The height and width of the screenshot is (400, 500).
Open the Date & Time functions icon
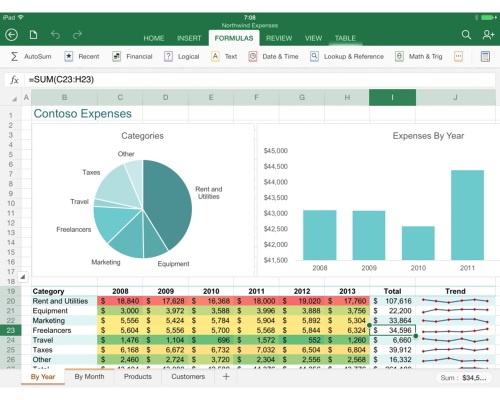click(x=253, y=56)
